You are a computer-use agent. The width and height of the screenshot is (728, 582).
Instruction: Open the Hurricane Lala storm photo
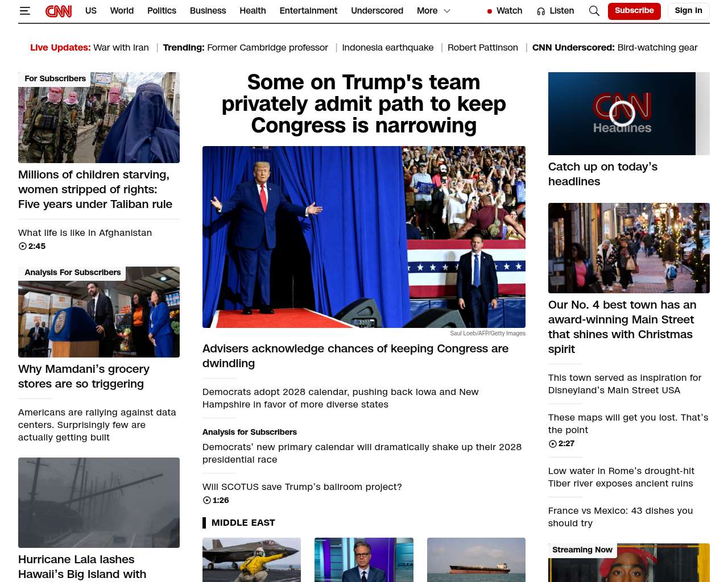pyautogui.click(x=99, y=503)
